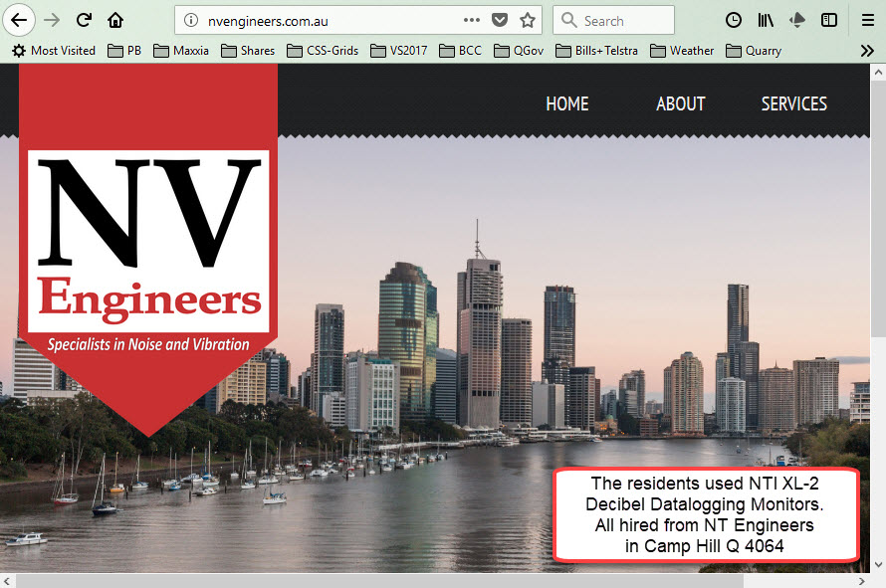Open the Bills+Telstra bookmark folder
Viewport: 886px width, 588px height.
596,51
